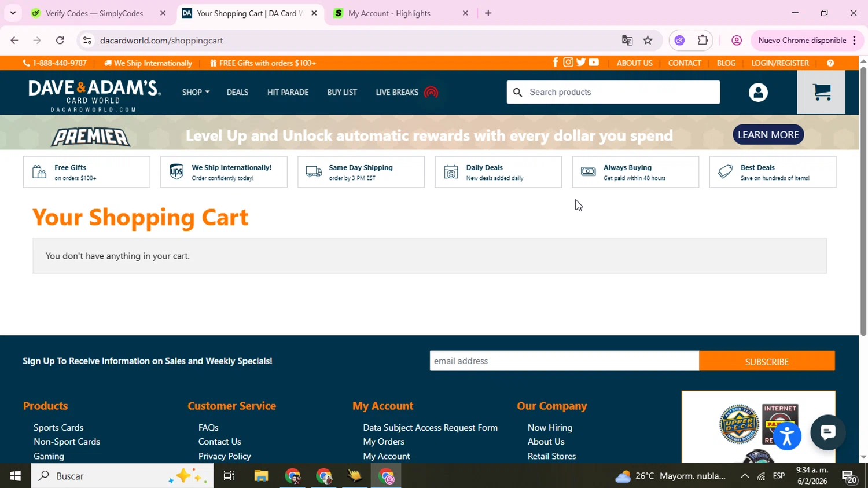Open Data Subject Access Request Form link
The height and width of the screenshot is (488, 868).
point(430,427)
